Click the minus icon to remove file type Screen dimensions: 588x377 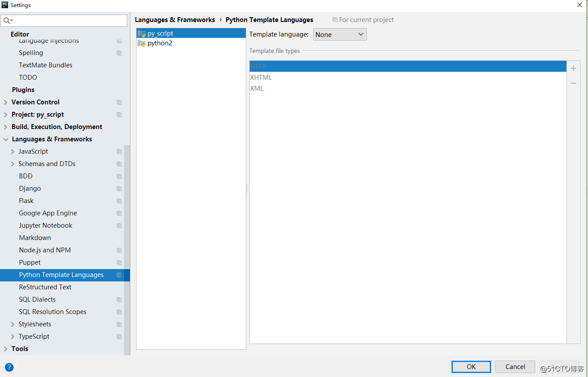tap(573, 83)
